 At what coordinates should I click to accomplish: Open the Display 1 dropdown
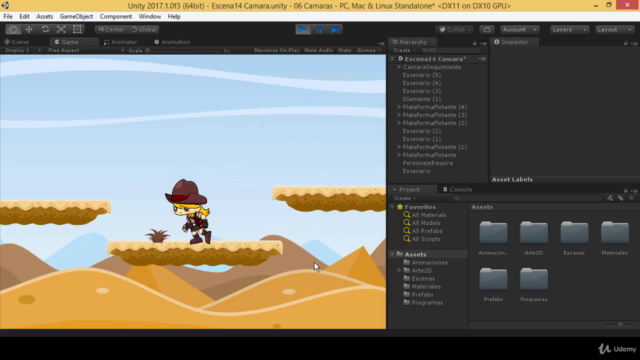coord(22,50)
